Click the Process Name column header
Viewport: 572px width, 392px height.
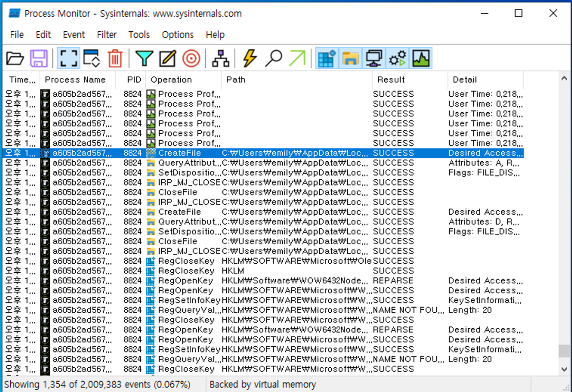pos(78,80)
